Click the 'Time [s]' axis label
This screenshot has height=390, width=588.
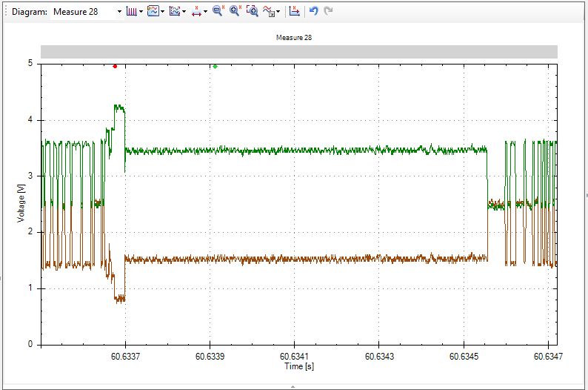(299, 366)
